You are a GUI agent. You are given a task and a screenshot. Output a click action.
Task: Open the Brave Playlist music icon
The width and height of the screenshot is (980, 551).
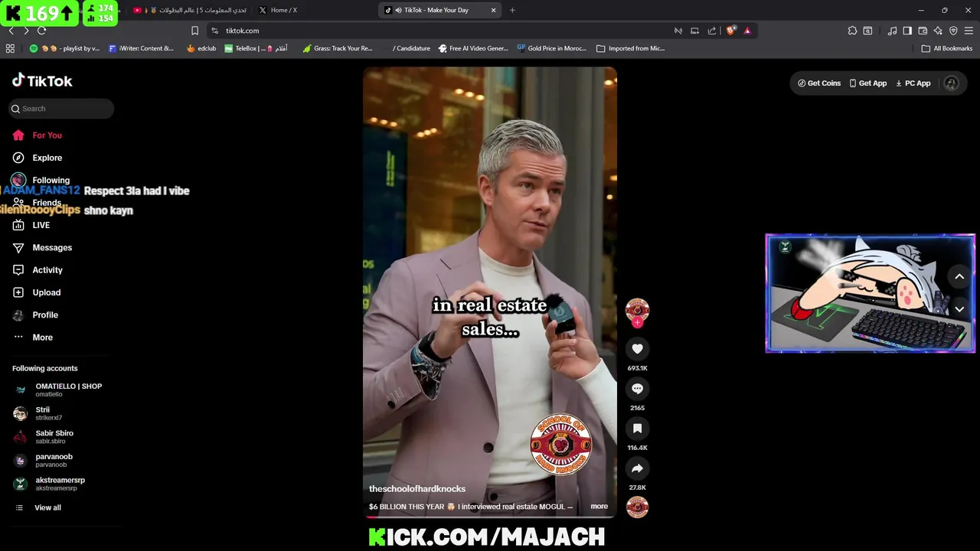[x=892, y=31]
